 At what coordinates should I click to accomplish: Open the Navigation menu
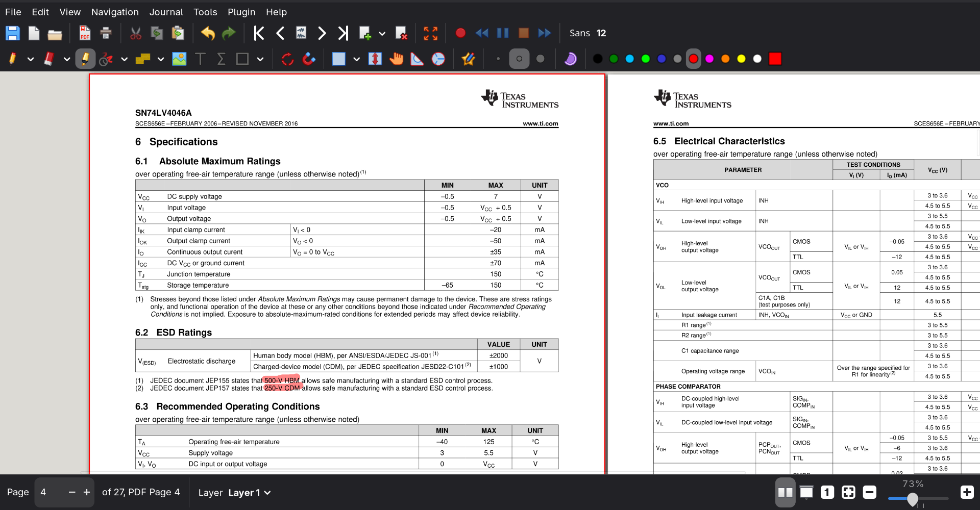115,12
